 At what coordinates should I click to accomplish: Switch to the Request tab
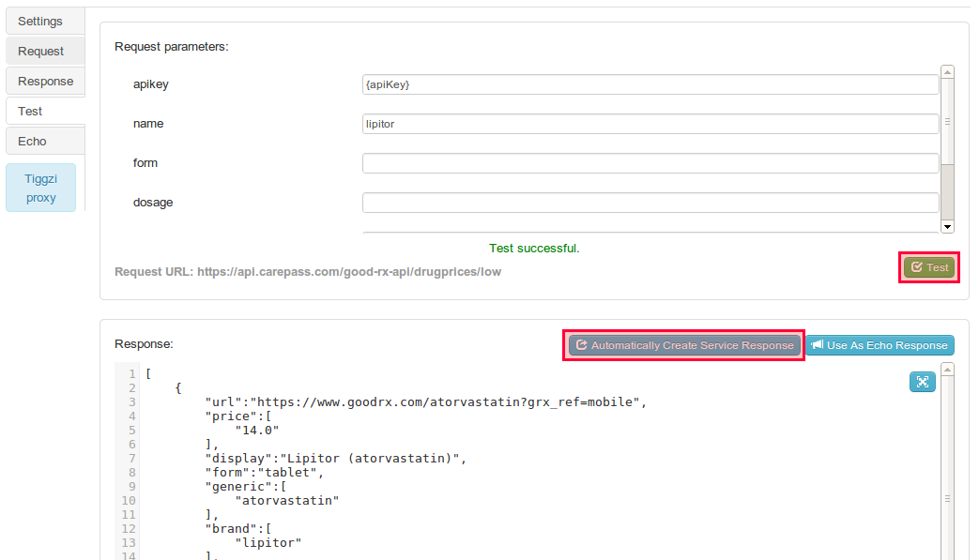[x=41, y=51]
